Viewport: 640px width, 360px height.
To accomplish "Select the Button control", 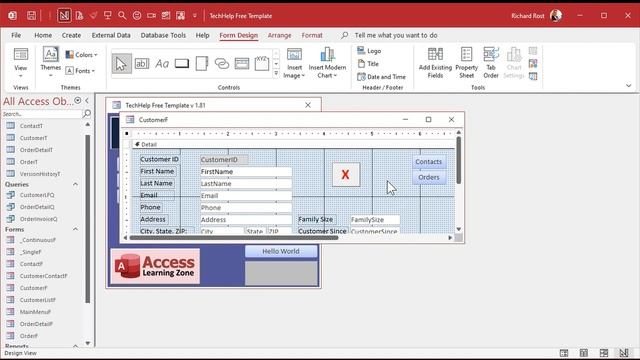I will pyautogui.click(x=182, y=64).
